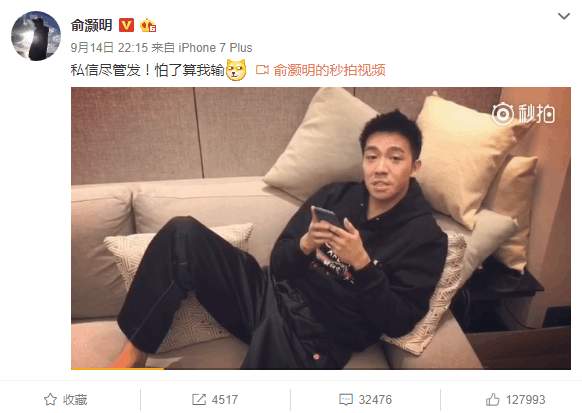Viewport: 582px width, 413px height.
Task: Click the repost share icon
Action: click(x=199, y=400)
